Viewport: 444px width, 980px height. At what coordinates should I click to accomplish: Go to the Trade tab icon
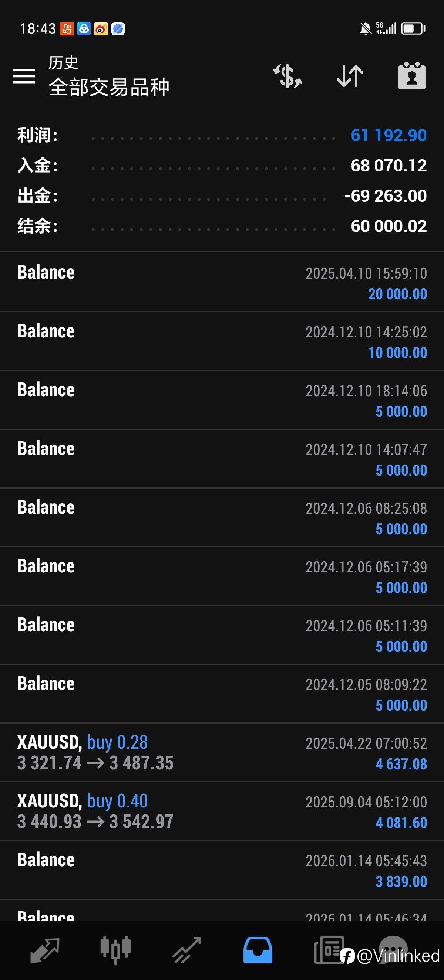[186, 950]
